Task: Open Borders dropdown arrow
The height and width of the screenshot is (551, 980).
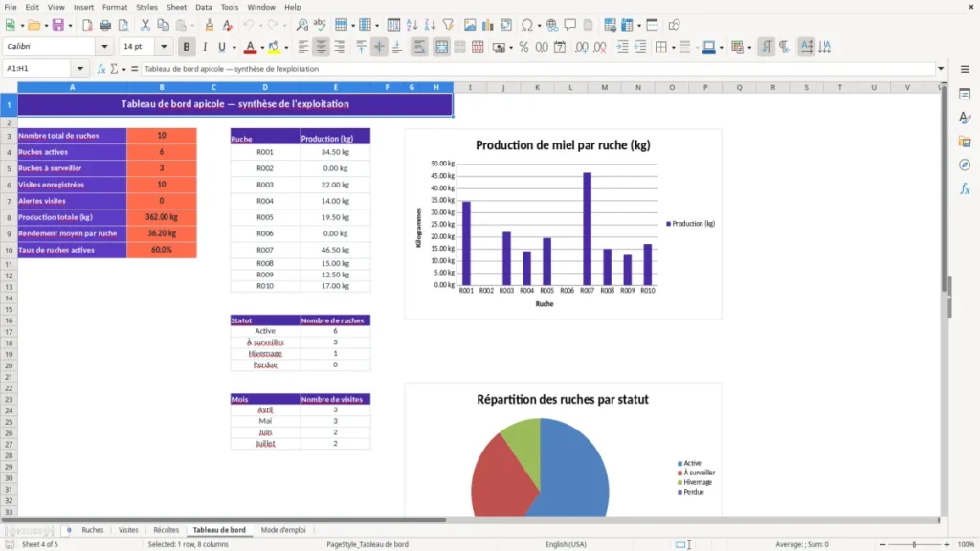Action: point(673,48)
